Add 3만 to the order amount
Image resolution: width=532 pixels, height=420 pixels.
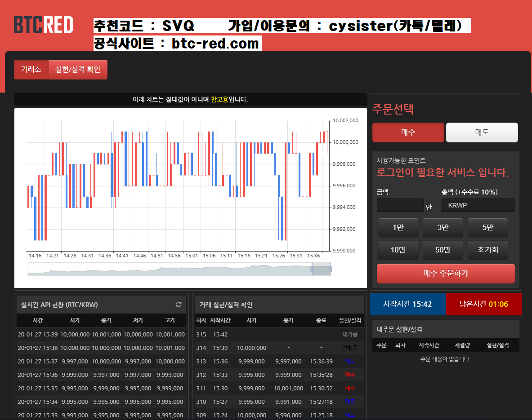[x=443, y=228]
